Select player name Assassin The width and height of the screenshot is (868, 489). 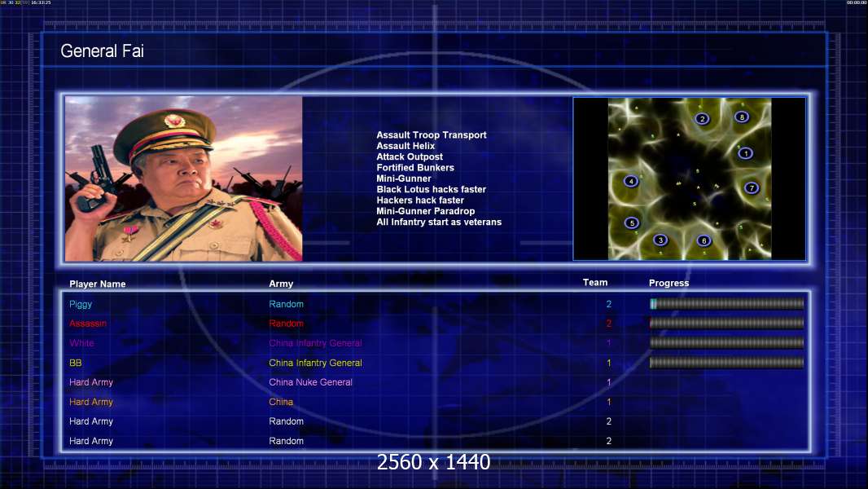(x=88, y=324)
